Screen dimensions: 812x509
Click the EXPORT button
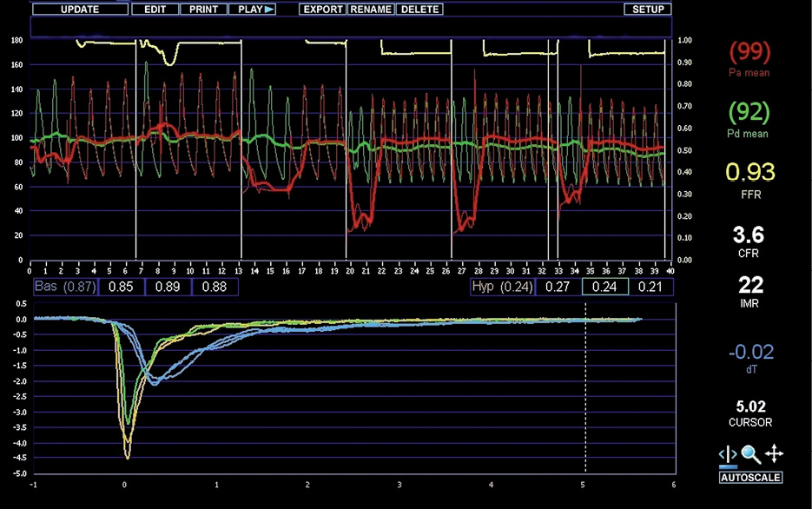(x=322, y=10)
